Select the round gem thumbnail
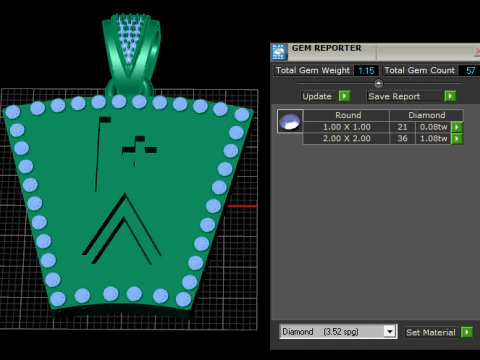480x360 pixels. [x=290, y=121]
